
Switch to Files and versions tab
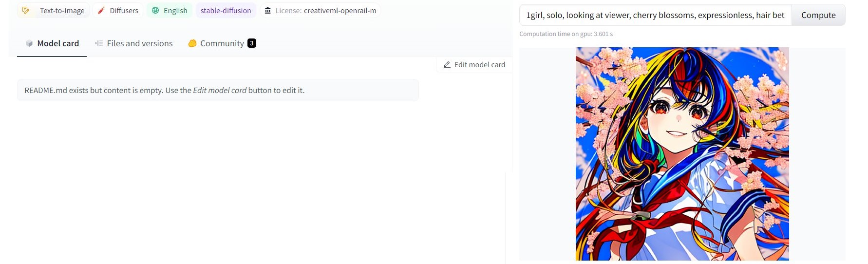point(134,43)
